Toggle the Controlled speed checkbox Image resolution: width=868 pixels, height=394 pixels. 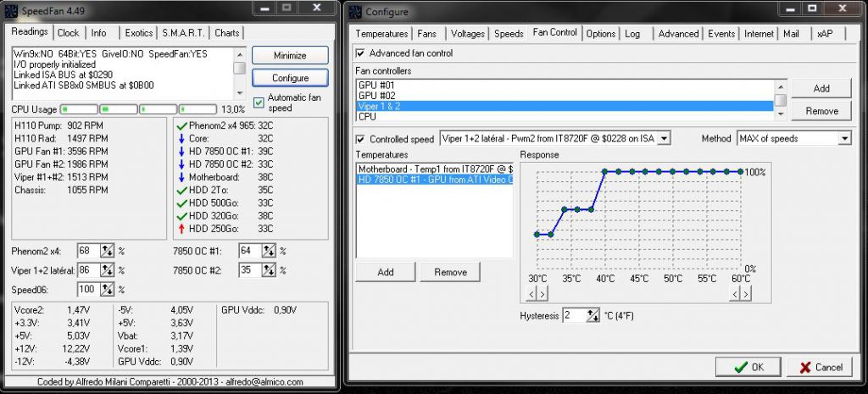[x=360, y=139]
